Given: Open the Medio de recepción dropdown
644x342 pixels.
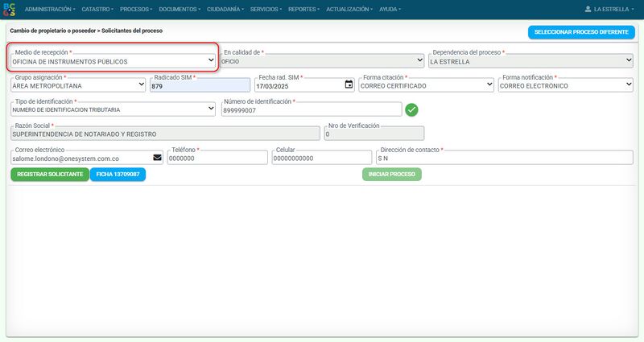Looking at the screenshot, I should [113, 61].
